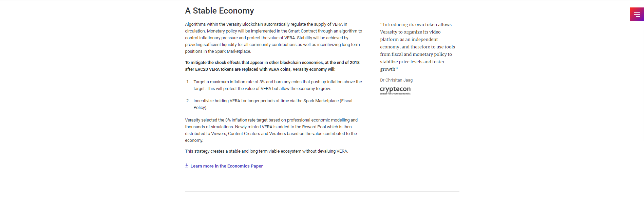Click the first paragraph about Verasity Blockchain algorithms
This screenshot has width=644, height=198.
point(273,38)
